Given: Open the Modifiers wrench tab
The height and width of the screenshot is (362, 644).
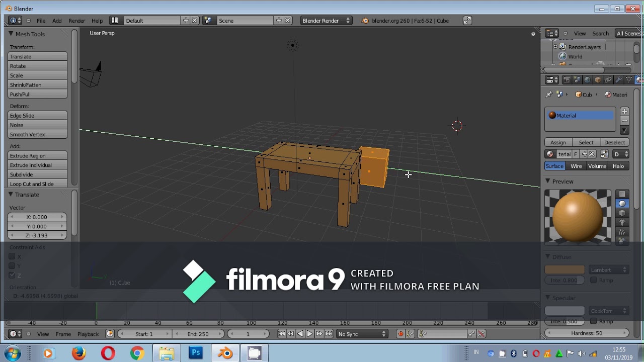Looking at the screenshot, I should [x=618, y=80].
